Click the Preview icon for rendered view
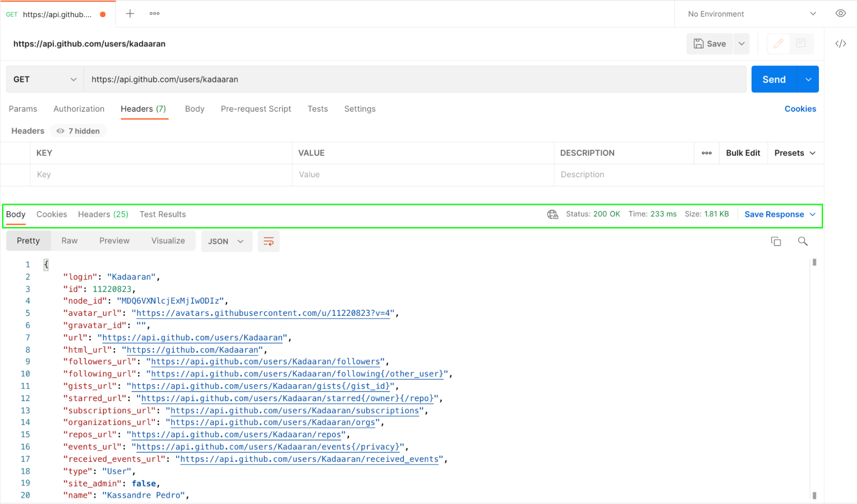 [x=114, y=240]
